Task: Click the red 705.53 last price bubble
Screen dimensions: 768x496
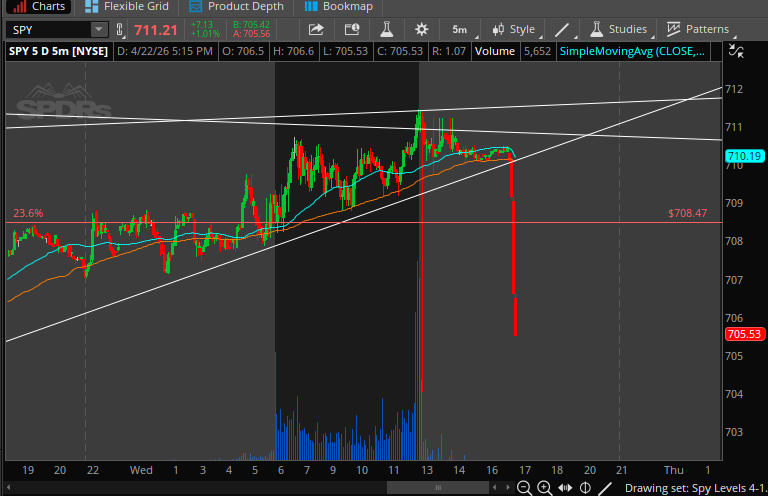Action: click(x=744, y=334)
